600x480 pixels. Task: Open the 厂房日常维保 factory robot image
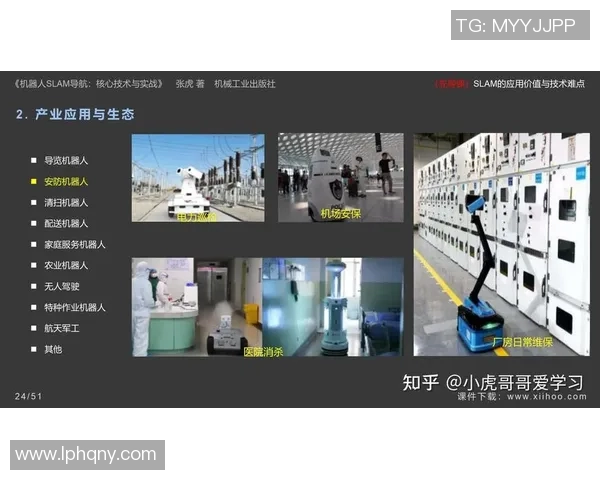(x=501, y=244)
